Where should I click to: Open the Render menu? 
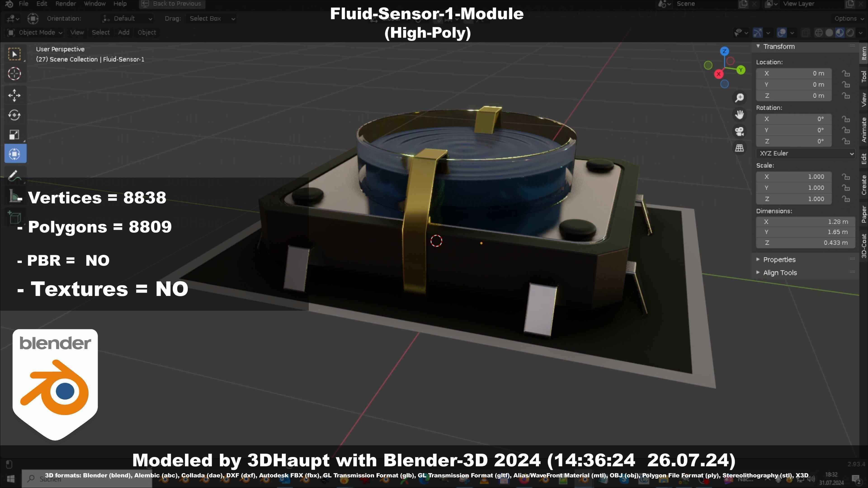[x=65, y=4]
